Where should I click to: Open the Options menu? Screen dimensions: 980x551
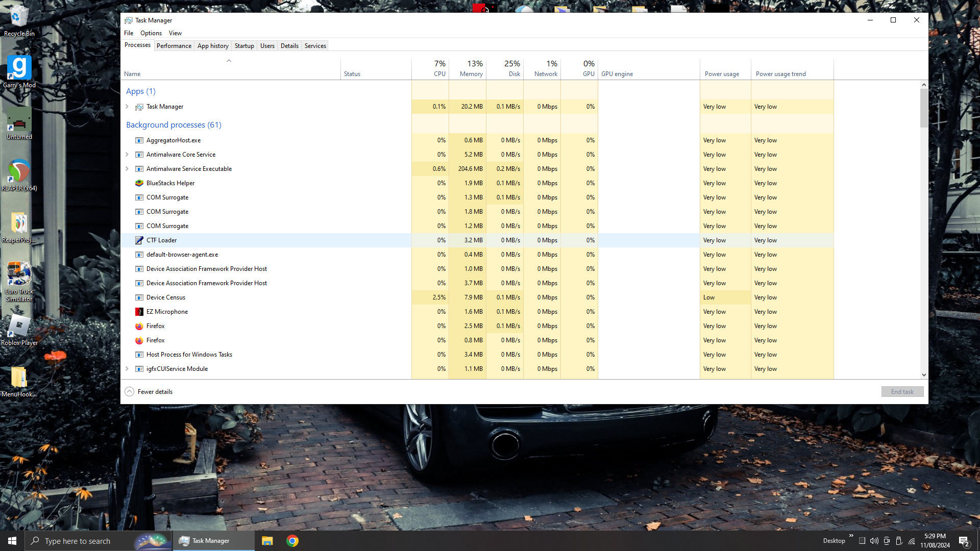click(151, 33)
